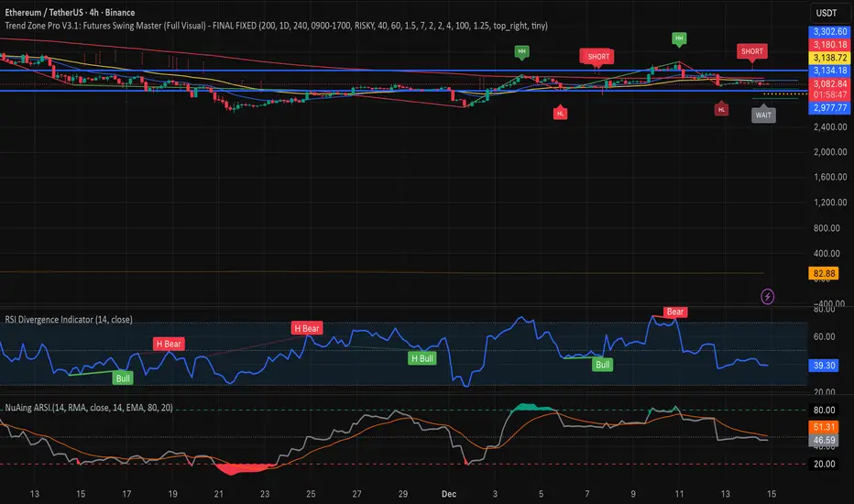The height and width of the screenshot is (504, 854).
Task: Open the USDT currency selector
Action: [x=826, y=13]
